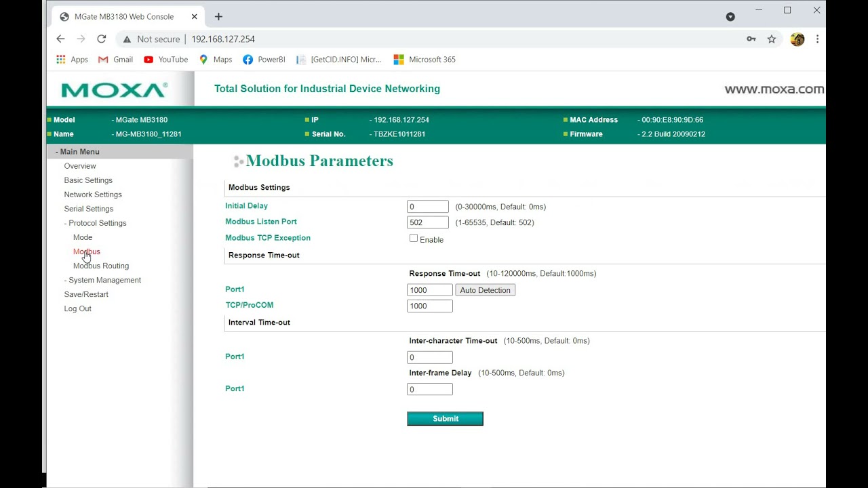Image resolution: width=868 pixels, height=488 pixels.
Task: Click Firmware value 2.2 Build 20090212
Action: pyautogui.click(x=673, y=134)
